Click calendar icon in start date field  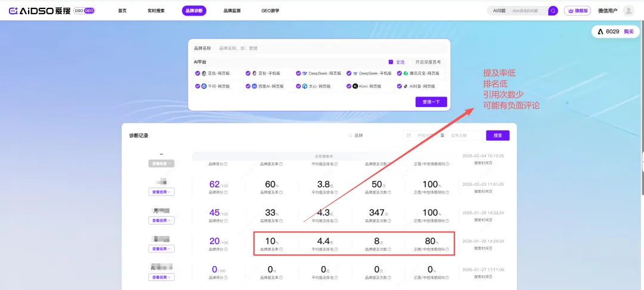tap(408, 135)
